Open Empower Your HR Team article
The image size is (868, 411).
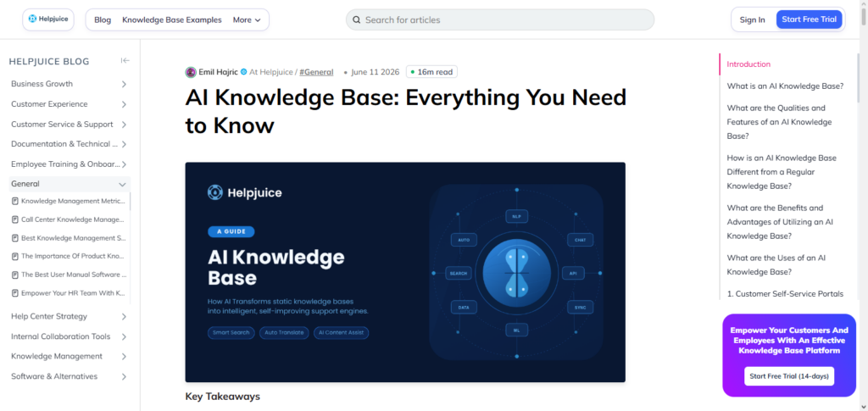(73, 293)
